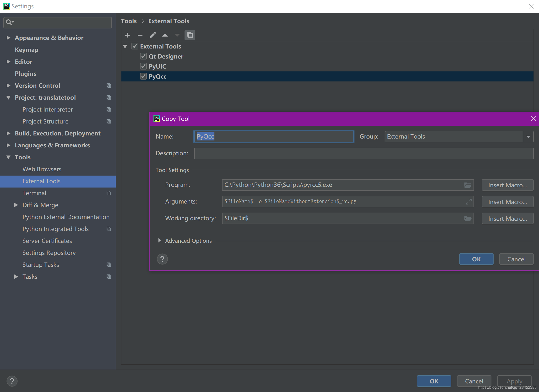This screenshot has width=539, height=392.
Task: Click the Move Down icon in toolbar
Action: 177,35
